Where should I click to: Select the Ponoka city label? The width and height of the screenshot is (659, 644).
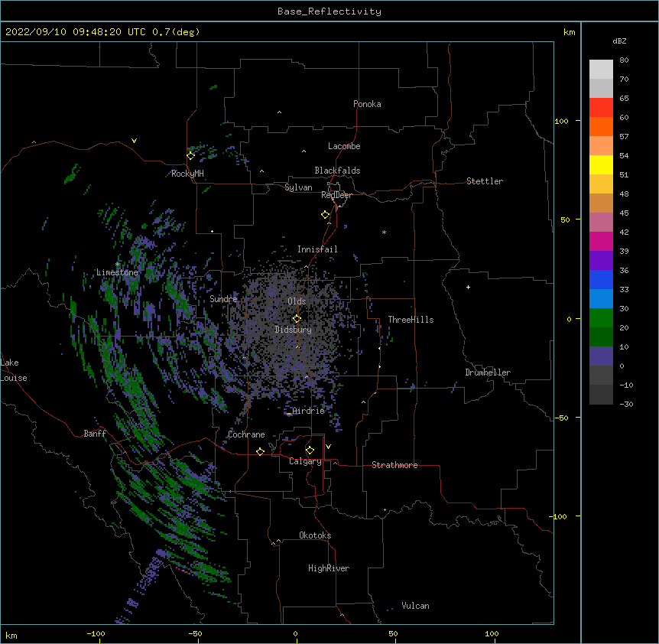(367, 104)
